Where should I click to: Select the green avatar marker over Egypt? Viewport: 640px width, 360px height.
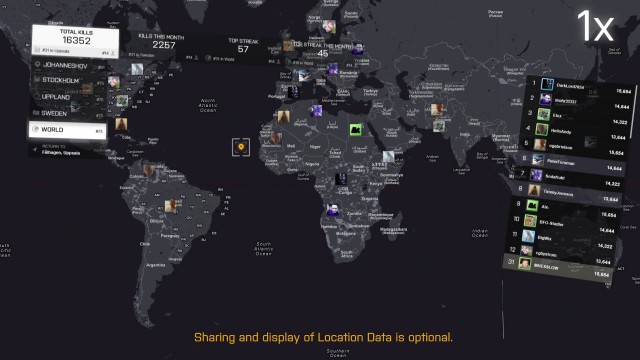click(356, 130)
